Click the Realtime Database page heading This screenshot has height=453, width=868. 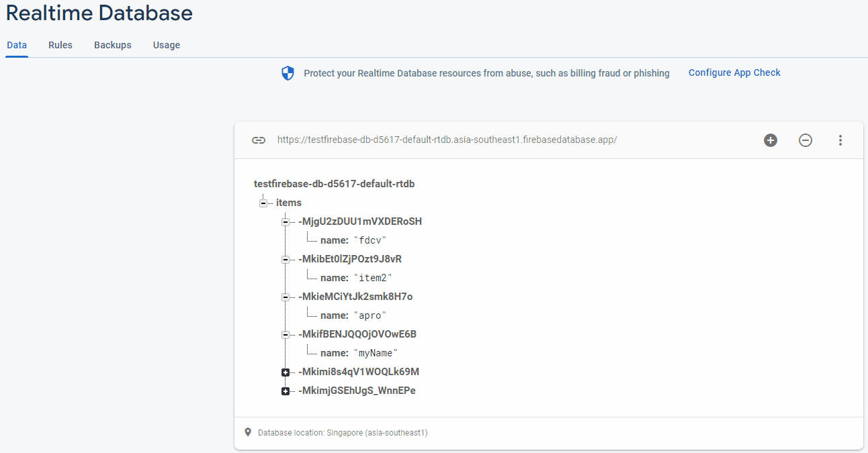99,13
